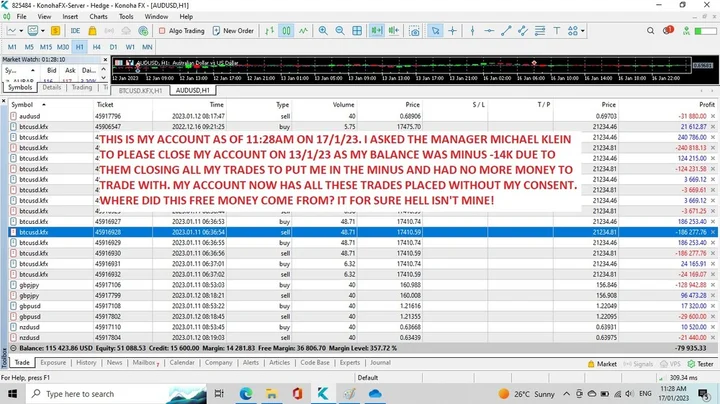Switch chart to bar chart type
The image size is (720, 404).
click(270, 31)
